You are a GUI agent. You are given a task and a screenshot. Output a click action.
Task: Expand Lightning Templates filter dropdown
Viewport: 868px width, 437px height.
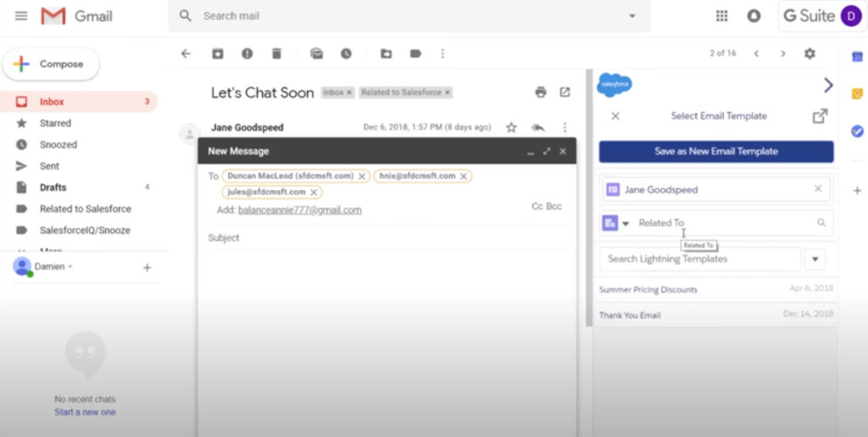coord(815,259)
